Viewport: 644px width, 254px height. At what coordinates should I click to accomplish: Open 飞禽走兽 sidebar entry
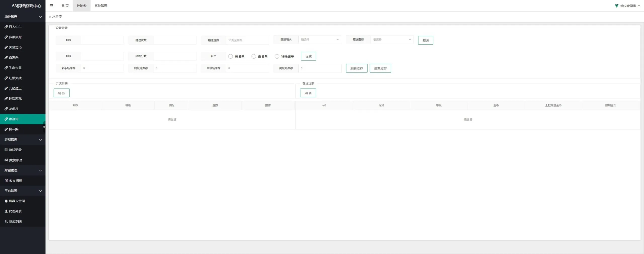pyautogui.click(x=23, y=68)
